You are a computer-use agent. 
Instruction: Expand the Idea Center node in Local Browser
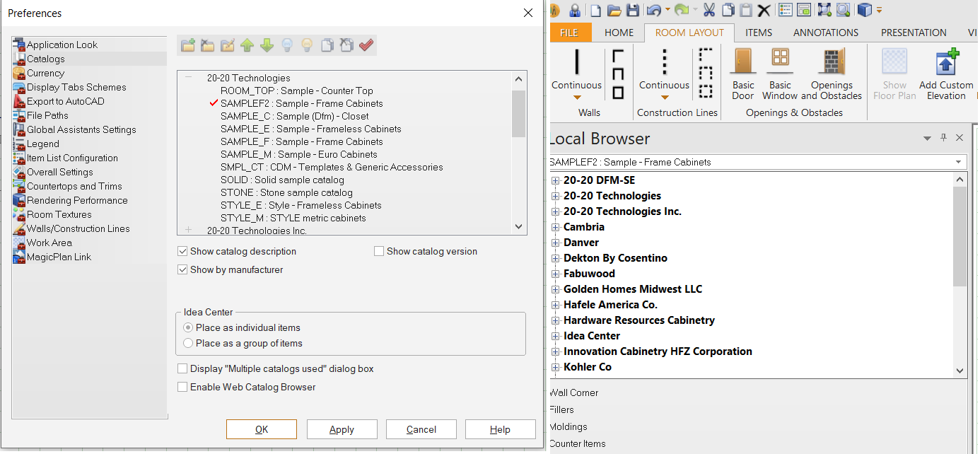556,336
